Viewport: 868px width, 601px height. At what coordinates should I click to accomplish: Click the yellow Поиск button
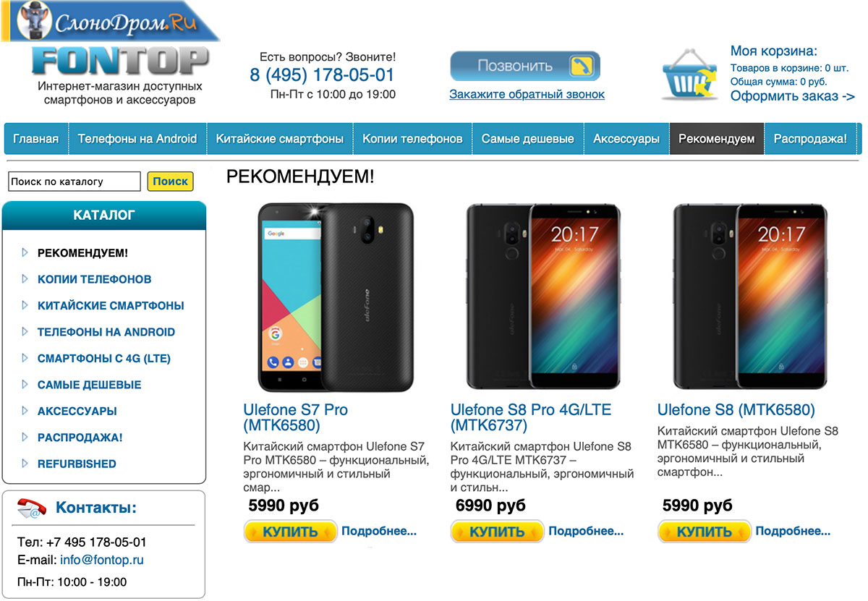pyautogui.click(x=171, y=182)
